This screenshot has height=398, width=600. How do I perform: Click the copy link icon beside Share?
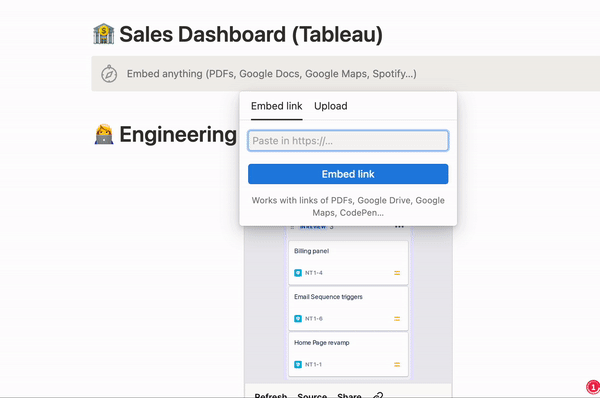(x=378, y=395)
